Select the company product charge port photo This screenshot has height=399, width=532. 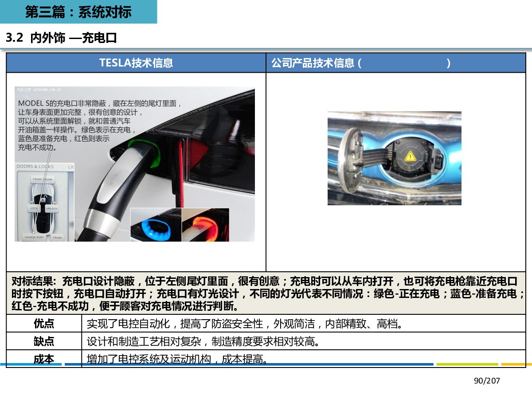tap(395, 158)
